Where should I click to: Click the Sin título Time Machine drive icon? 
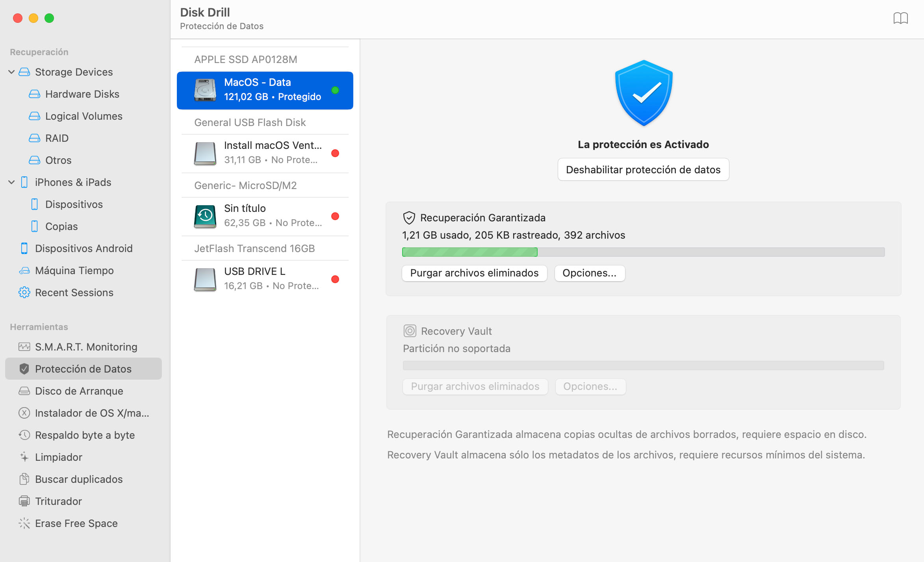tap(205, 216)
